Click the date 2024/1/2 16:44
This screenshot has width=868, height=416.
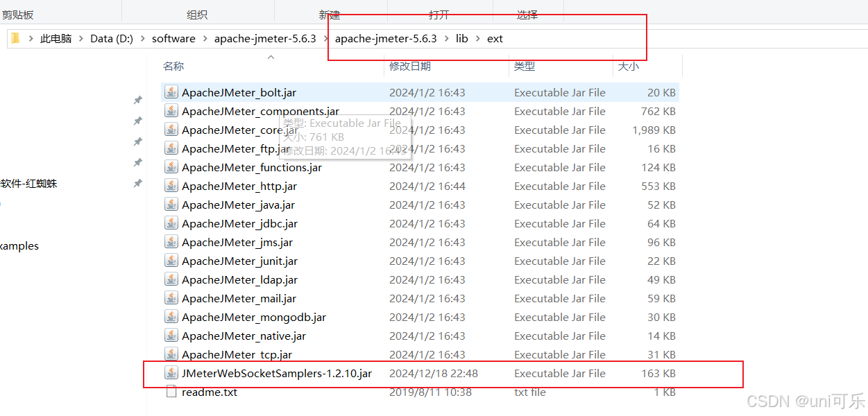tap(427, 186)
